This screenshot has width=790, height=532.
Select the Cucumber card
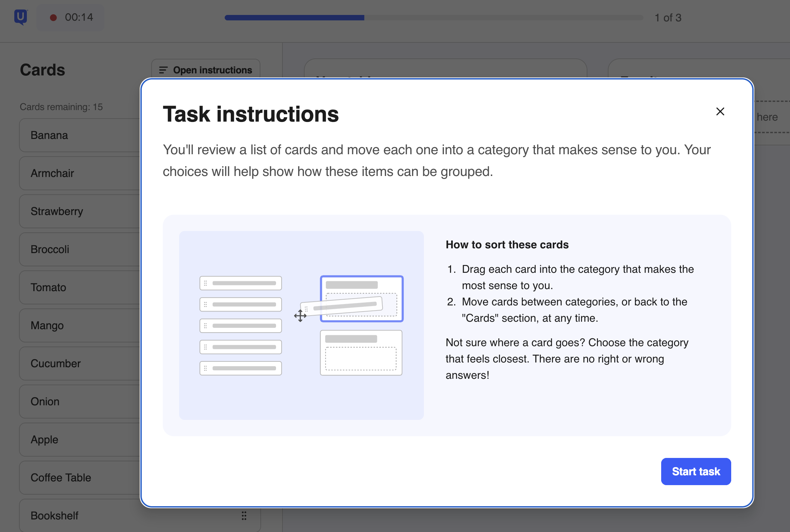tap(80, 363)
